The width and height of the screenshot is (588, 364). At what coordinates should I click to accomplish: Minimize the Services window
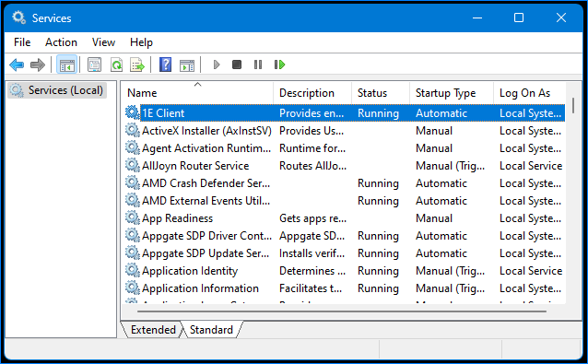[477, 18]
